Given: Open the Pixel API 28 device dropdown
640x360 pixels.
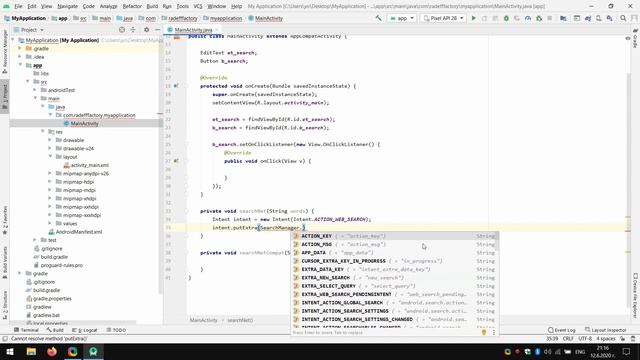Looking at the screenshot, I should pyautogui.click(x=443, y=18).
